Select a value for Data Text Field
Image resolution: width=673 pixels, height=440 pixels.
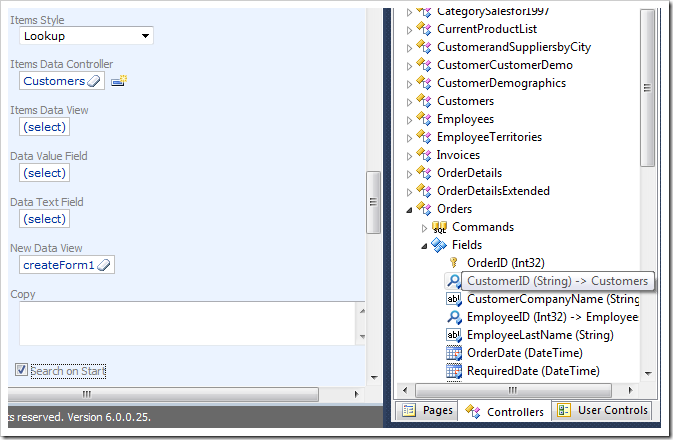tap(44, 219)
